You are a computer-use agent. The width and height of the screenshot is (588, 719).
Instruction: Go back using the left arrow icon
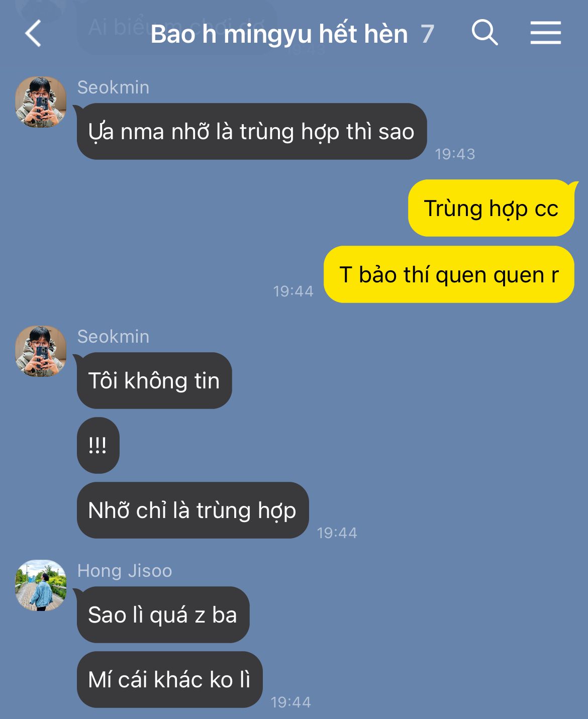click(33, 34)
